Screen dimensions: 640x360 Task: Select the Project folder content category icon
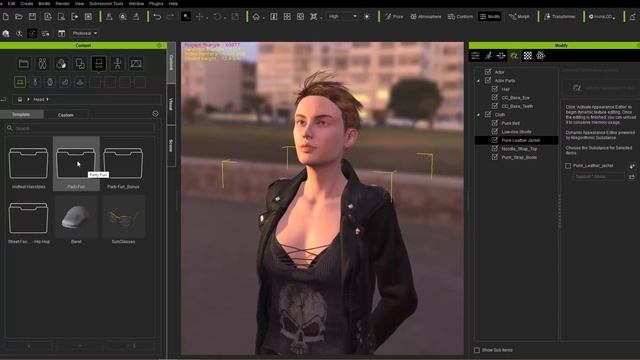(x=24, y=64)
